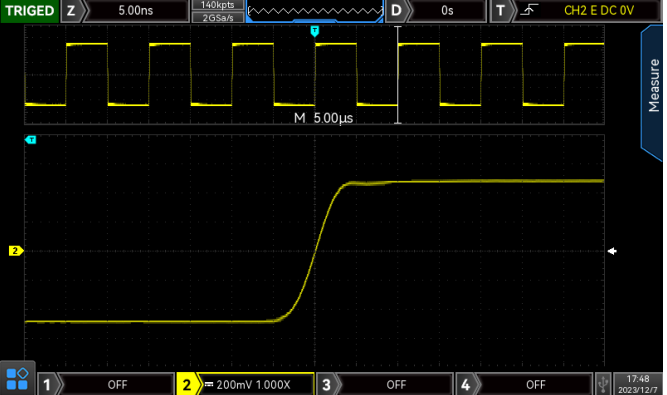
Task: Click the TRIGED status button
Action: tap(29, 11)
